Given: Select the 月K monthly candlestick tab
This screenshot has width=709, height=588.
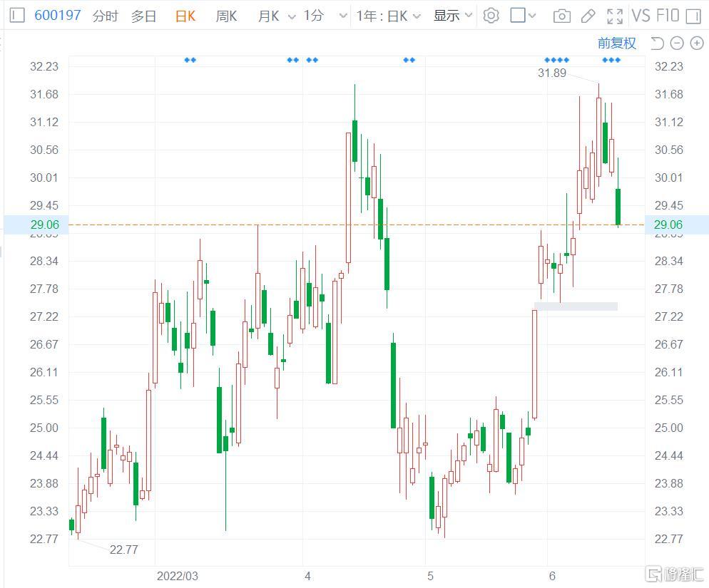Looking at the screenshot, I should (x=269, y=16).
